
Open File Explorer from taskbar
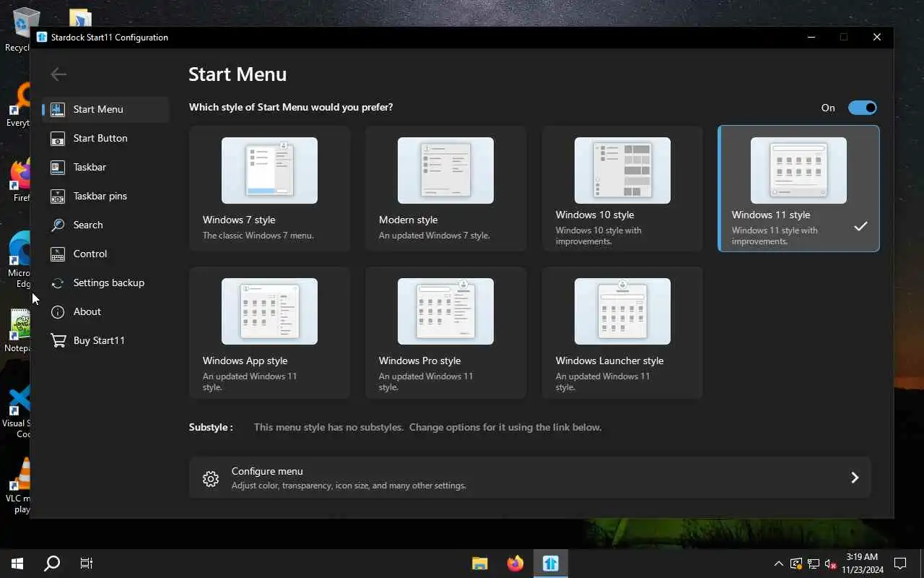click(480, 564)
